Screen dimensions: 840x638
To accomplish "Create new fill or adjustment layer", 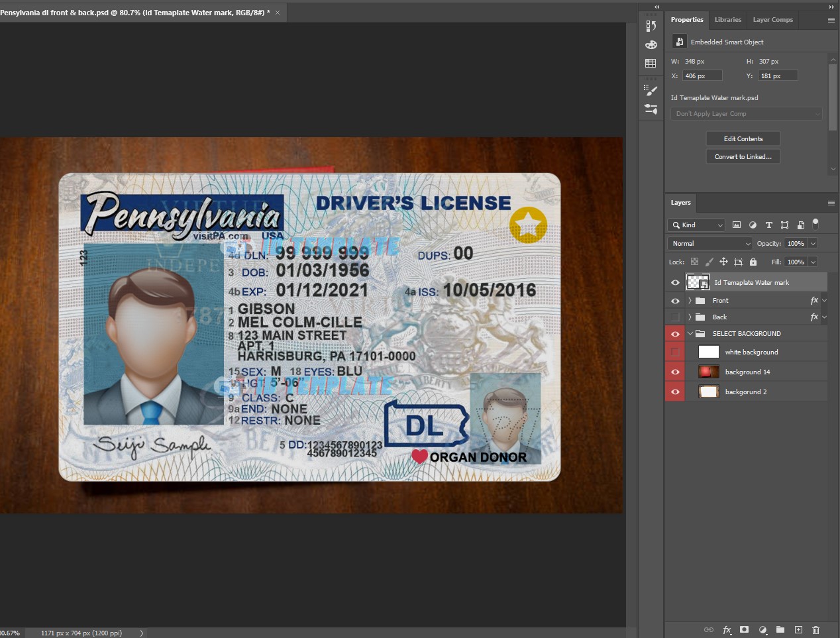I will 762,630.
